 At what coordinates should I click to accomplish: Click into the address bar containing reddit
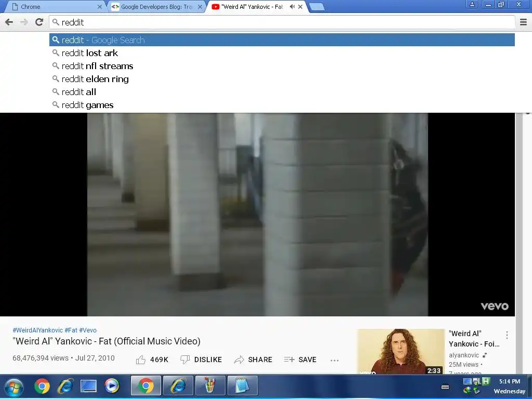pos(282,22)
